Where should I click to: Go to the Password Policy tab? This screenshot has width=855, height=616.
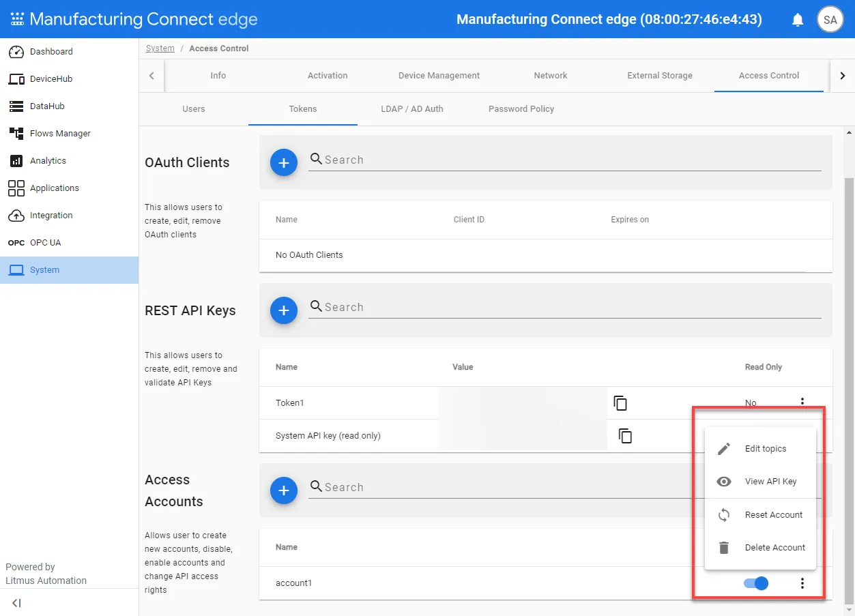pos(521,109)
